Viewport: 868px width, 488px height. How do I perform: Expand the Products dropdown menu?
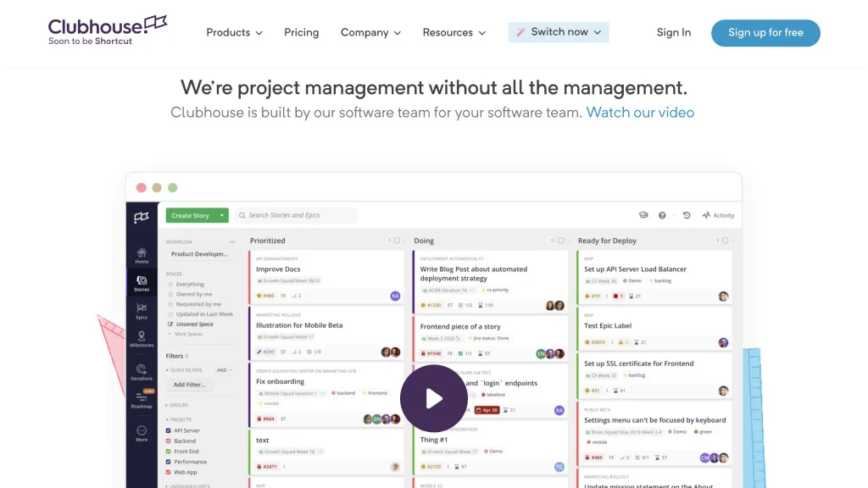coord(234,32)
